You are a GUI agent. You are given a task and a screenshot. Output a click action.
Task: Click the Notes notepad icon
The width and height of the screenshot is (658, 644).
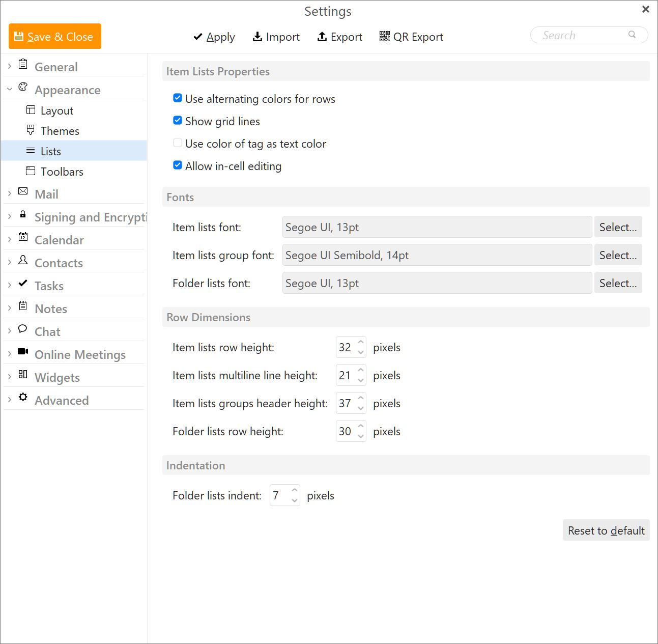23,306
